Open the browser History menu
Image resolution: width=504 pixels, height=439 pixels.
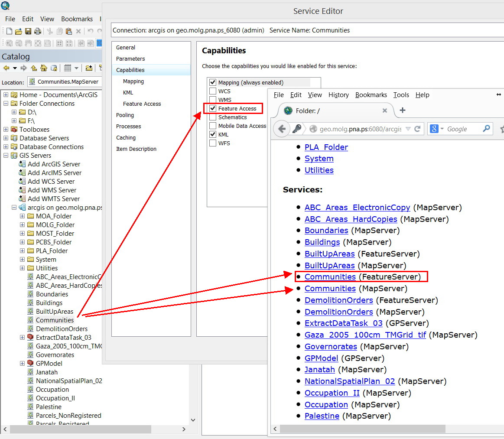[x=338, y=95]
